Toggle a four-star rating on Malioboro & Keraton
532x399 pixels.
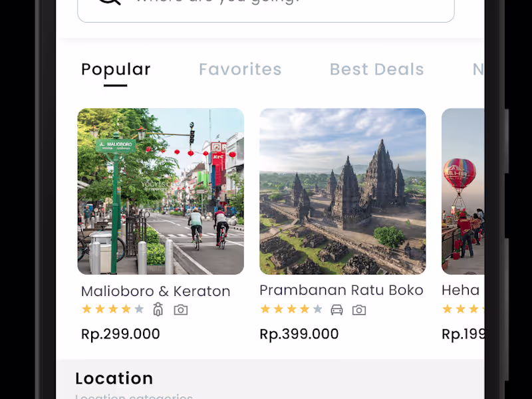pyautogui.click(x=126, y=309)
